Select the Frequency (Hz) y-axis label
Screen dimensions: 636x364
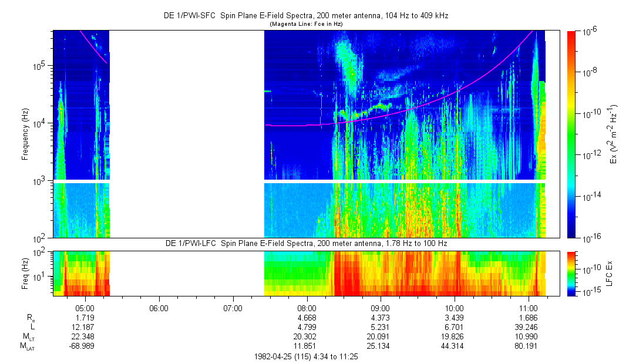(26, 134)
